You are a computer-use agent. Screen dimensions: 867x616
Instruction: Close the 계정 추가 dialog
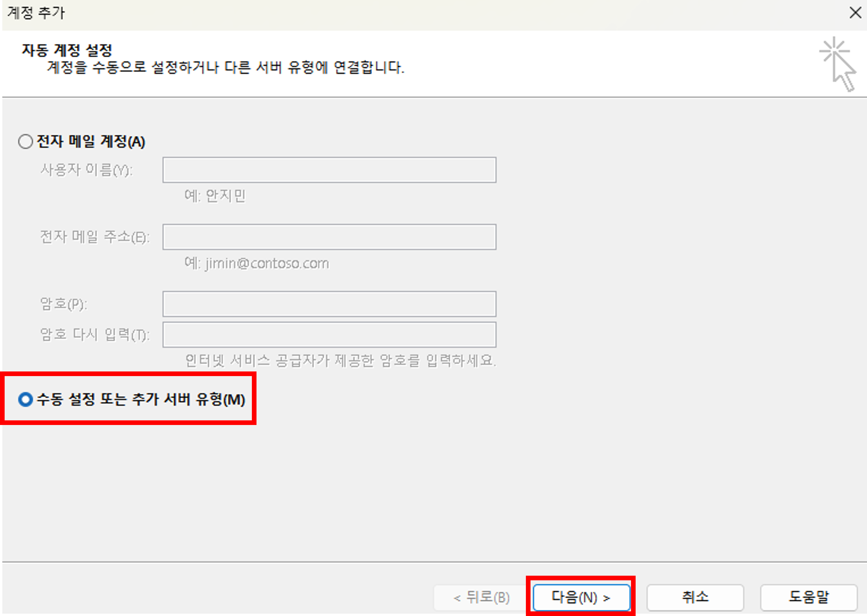tap(855, 13)
